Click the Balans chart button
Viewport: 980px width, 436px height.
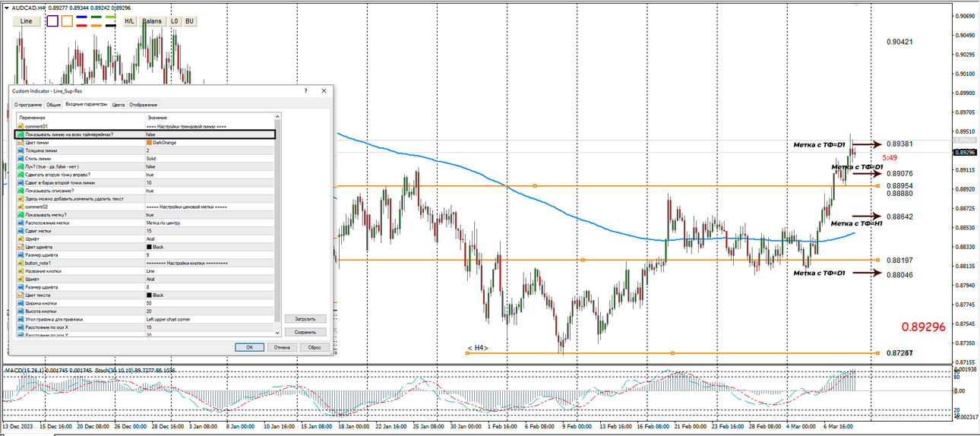pos(152,21)
